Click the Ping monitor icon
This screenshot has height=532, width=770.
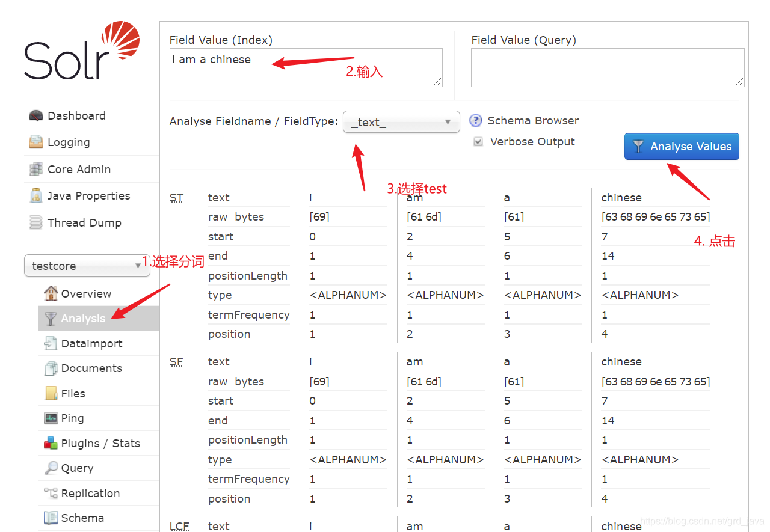(x=51, y=418)
